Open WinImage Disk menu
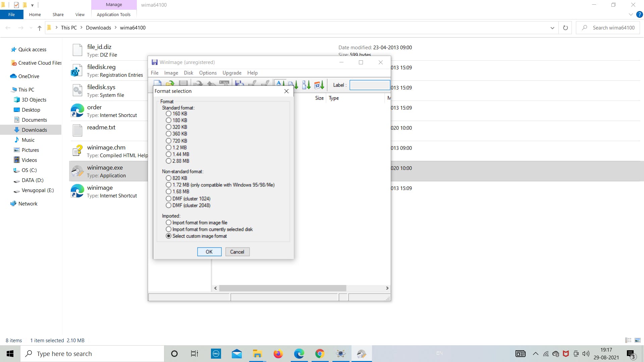 click(189, 73)
